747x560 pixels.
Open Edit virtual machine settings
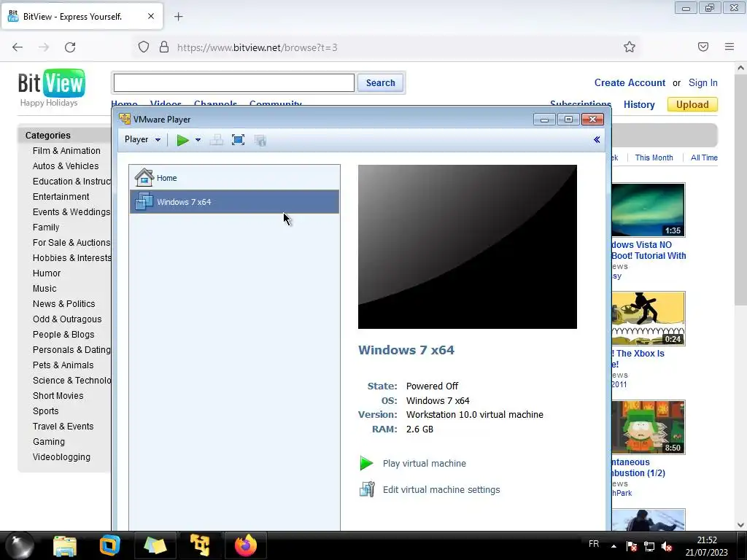click(x=441, y=489)
